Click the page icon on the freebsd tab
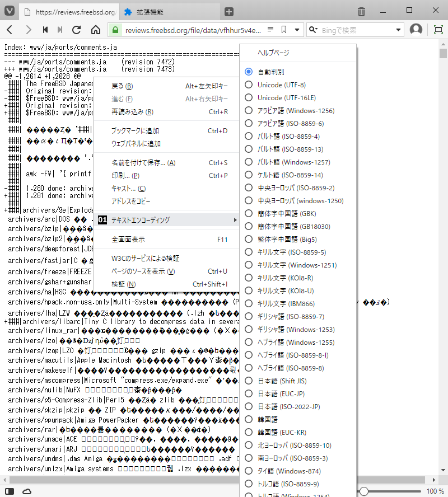Screen dimensions: 448x497 tap(27, 12)
